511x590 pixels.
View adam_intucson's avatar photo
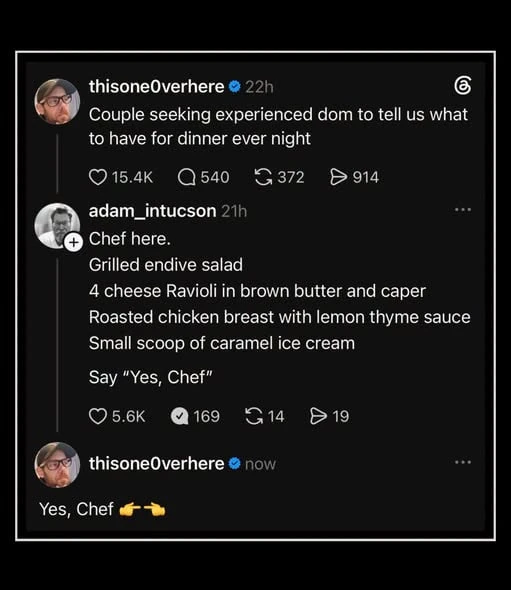pos(57,226)
